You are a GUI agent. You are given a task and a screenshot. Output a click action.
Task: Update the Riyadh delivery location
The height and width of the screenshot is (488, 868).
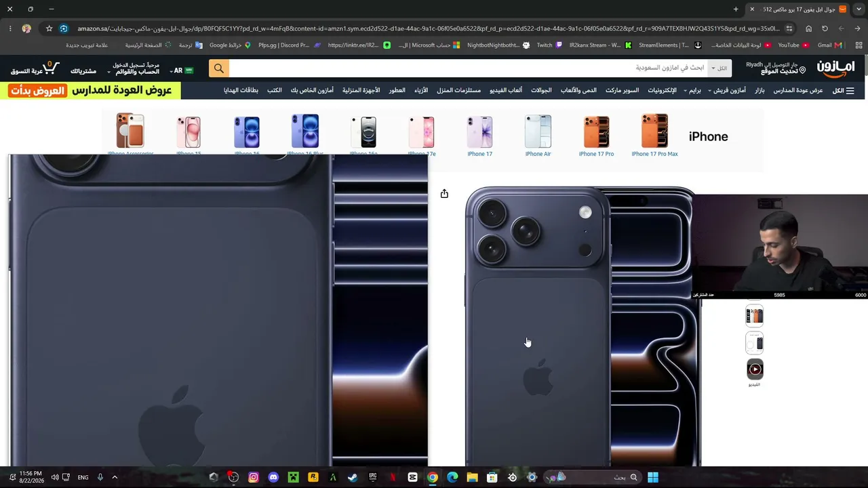[x=776, y=68]
